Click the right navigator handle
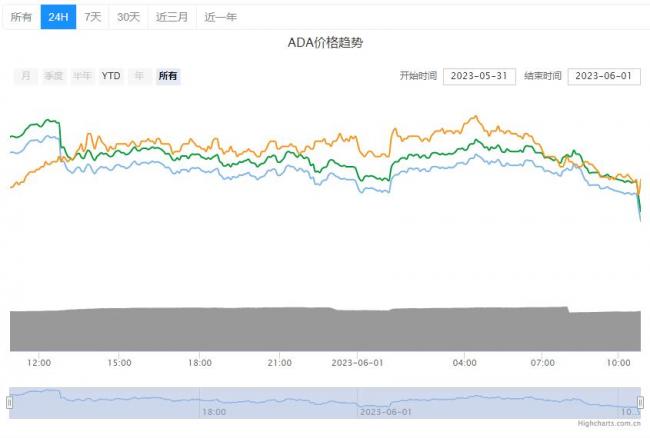Viewport: 650px width, 438px height. [640, 402]
